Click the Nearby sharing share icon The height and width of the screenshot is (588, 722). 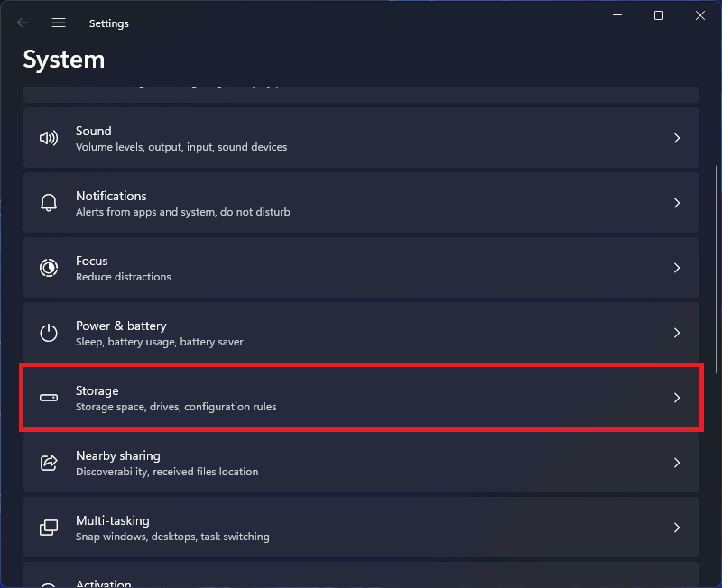[x=49, y=463]
